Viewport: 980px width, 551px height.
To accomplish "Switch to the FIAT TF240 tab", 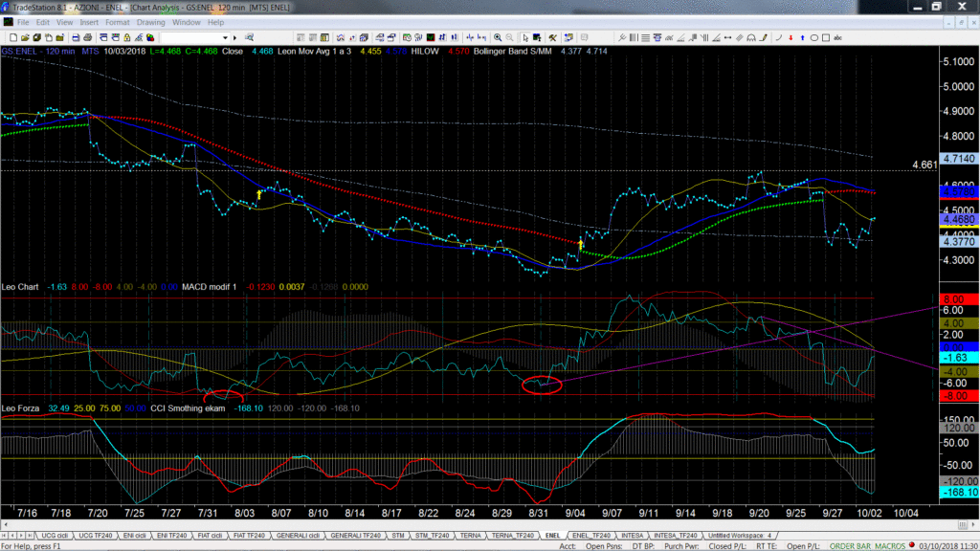I will pyautogui.click(x=249, y=536).
